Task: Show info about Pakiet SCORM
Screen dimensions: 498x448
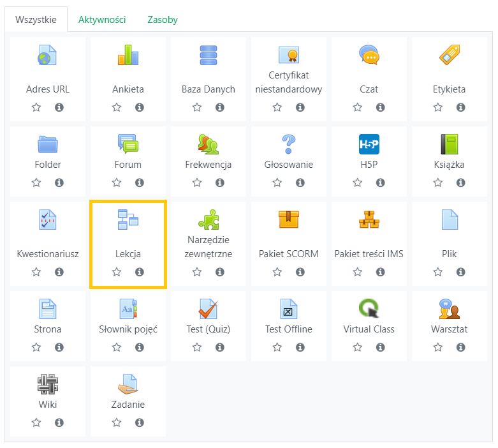Action: coord(300,272)
